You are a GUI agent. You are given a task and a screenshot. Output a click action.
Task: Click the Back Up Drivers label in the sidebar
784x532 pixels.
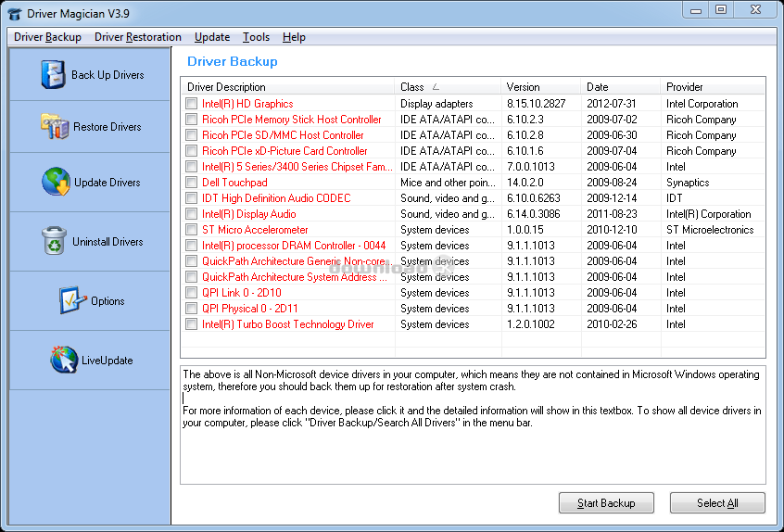point(107,75)
